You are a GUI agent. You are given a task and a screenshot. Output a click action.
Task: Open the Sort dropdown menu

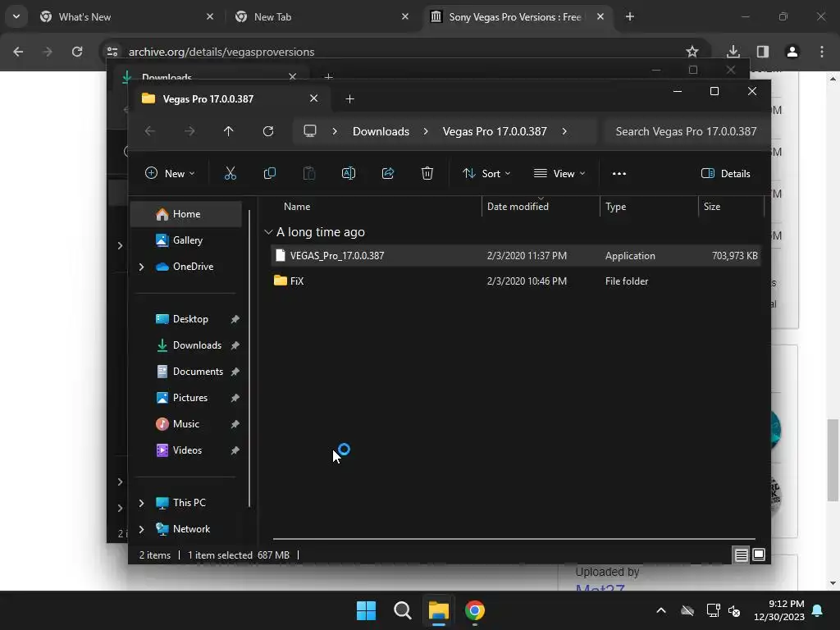486,174
